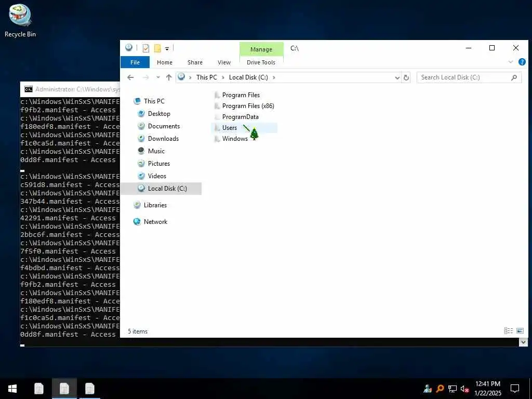Switch to Details view layout icon
The image size is (532, 399).
[x=508, y=330]
